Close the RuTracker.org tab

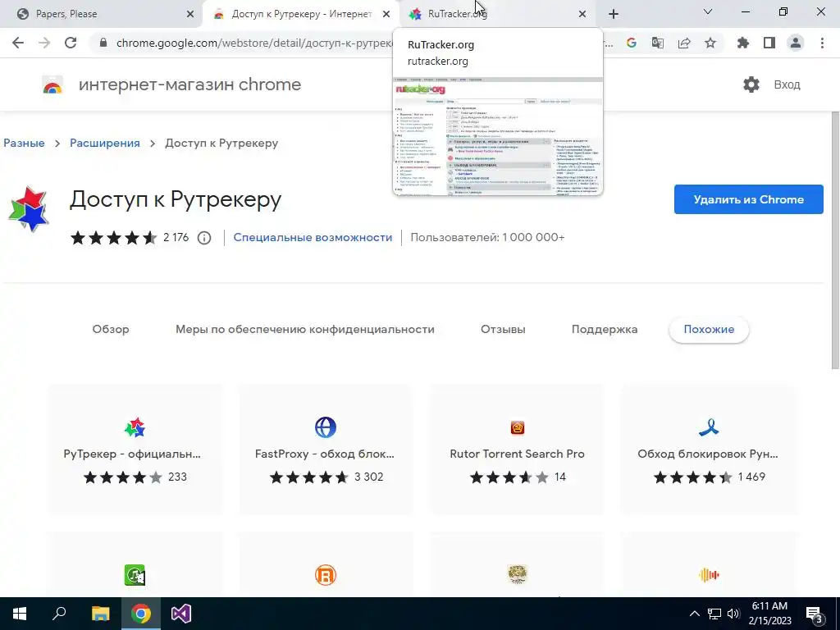coord(582,15)
